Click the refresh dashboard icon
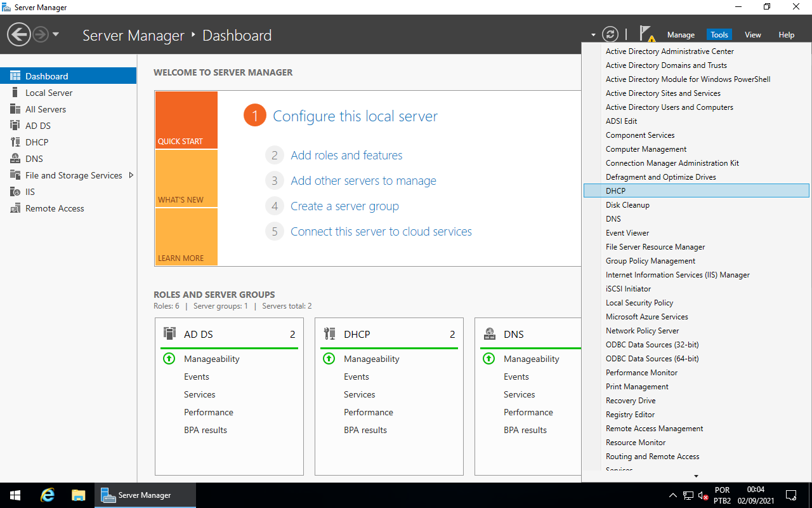 pos(610,34)
